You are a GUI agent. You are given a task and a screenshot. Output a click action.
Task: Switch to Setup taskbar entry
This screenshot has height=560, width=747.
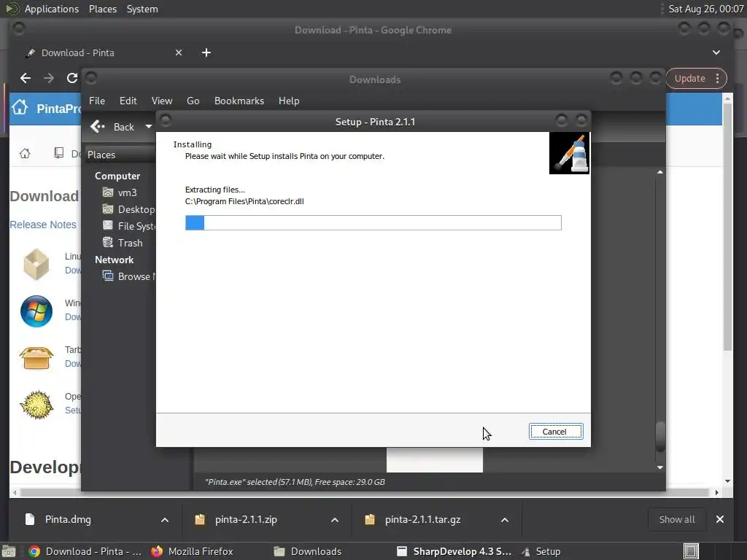pos(541,551)
